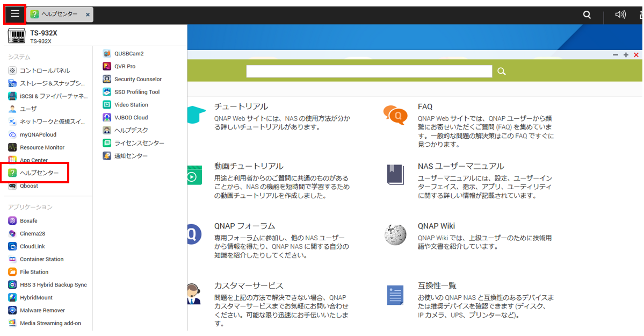Open Security Counselor

click(x=132, y=79)
